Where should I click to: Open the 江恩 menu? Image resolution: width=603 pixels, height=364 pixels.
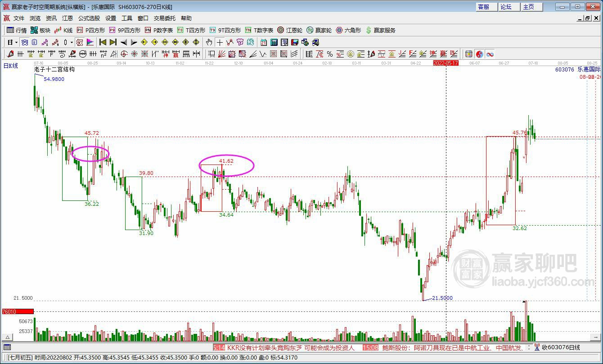pyautogui.click(x=67, y=18)
